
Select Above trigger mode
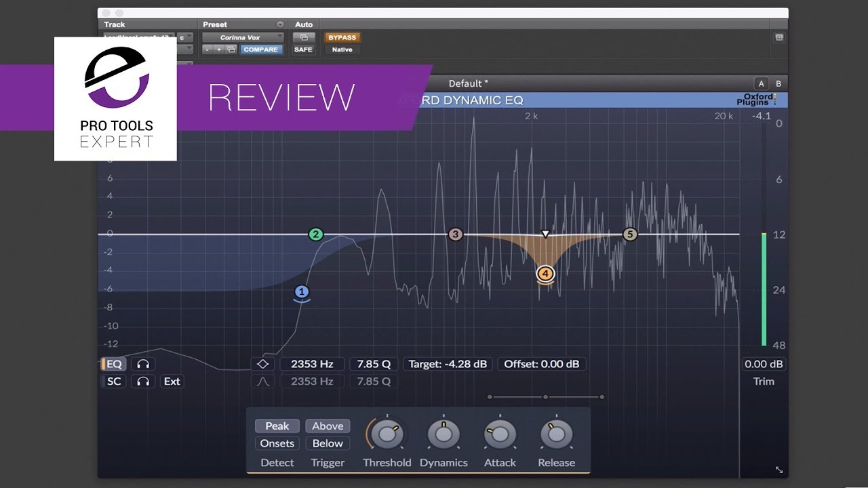coord(328,426)
